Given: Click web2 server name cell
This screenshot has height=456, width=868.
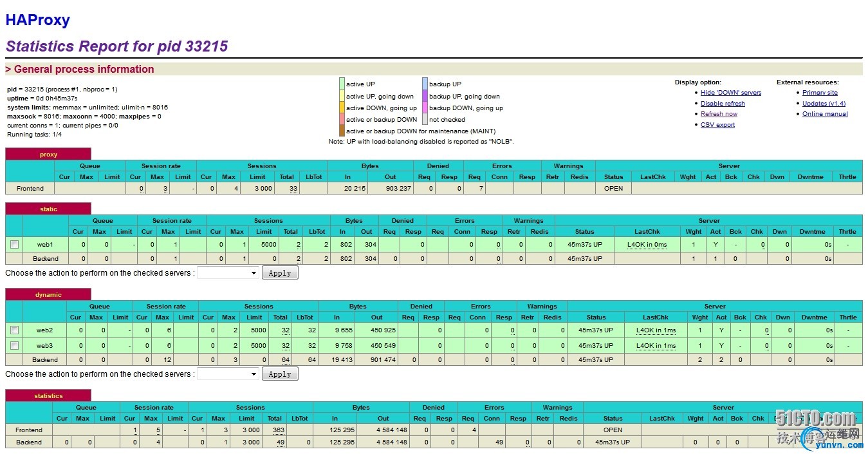Looking at the screenshot, I should pyautogui.click(x=44, y=330).
